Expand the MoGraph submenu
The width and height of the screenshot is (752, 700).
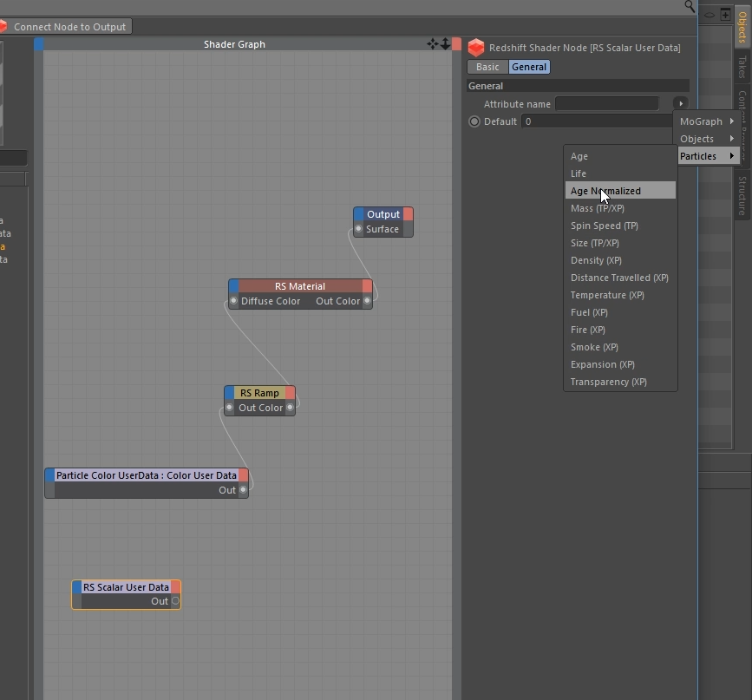coord(707,121)
